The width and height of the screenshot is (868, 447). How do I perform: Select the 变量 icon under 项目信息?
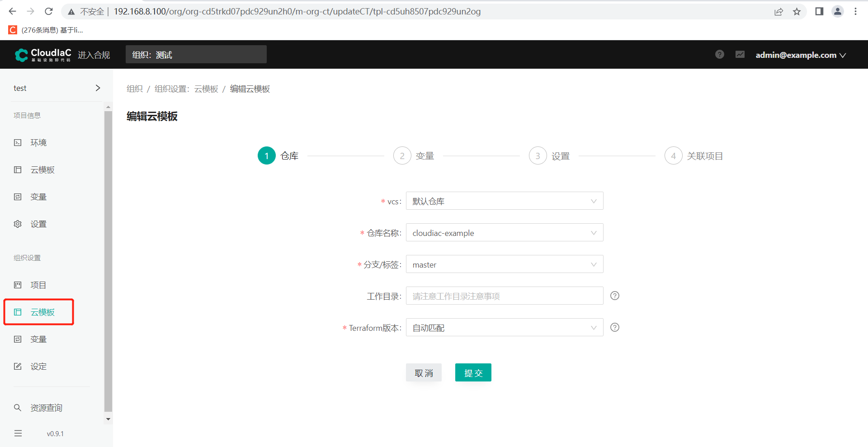[17, 197]
